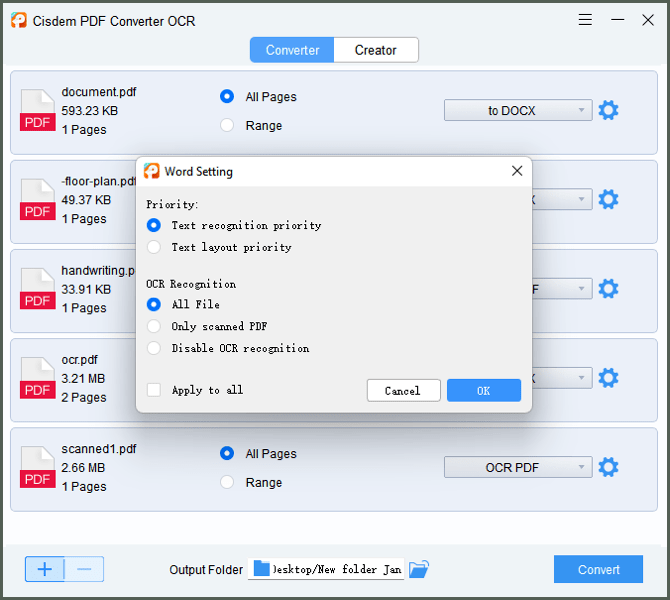Image resolution: width=670 pixels, height=600 pixels.
Task: Click the Priority section heading
Action: click(172, 204)
